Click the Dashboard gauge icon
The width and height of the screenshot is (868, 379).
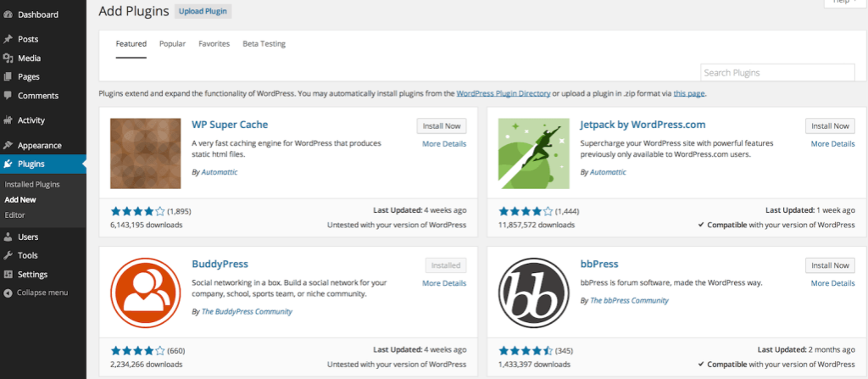click(x=8, y=15)
